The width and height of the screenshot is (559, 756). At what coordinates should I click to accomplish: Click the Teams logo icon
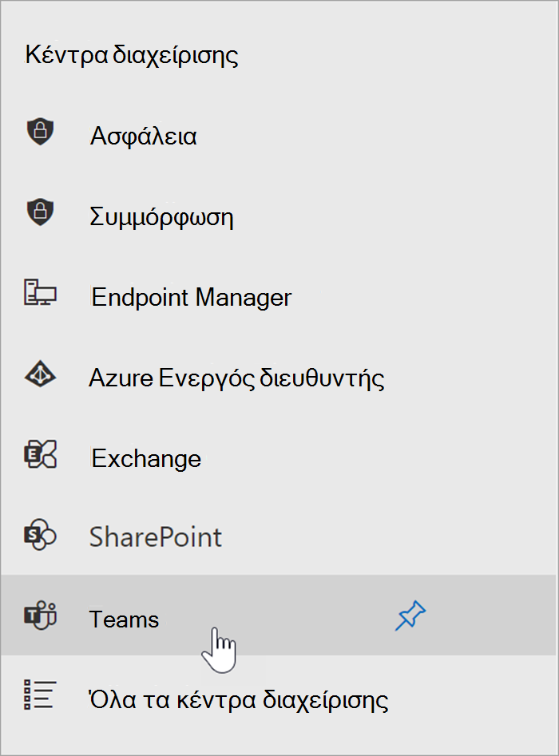pyautogui.click(x=41, y=615)
